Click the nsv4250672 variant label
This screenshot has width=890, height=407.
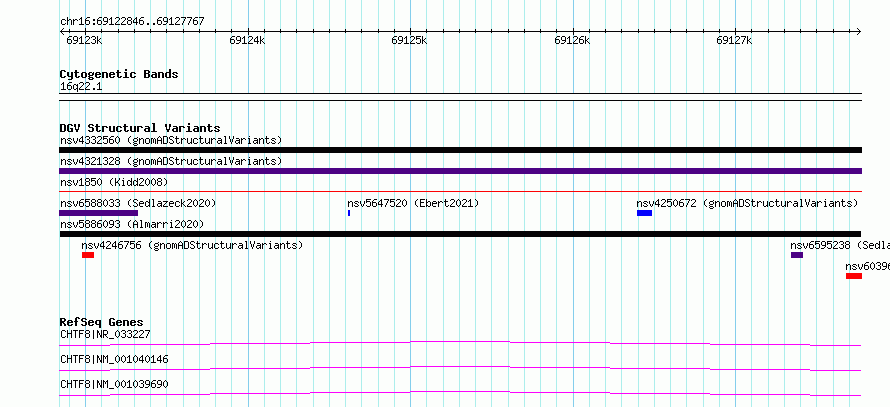click(747, 203)
